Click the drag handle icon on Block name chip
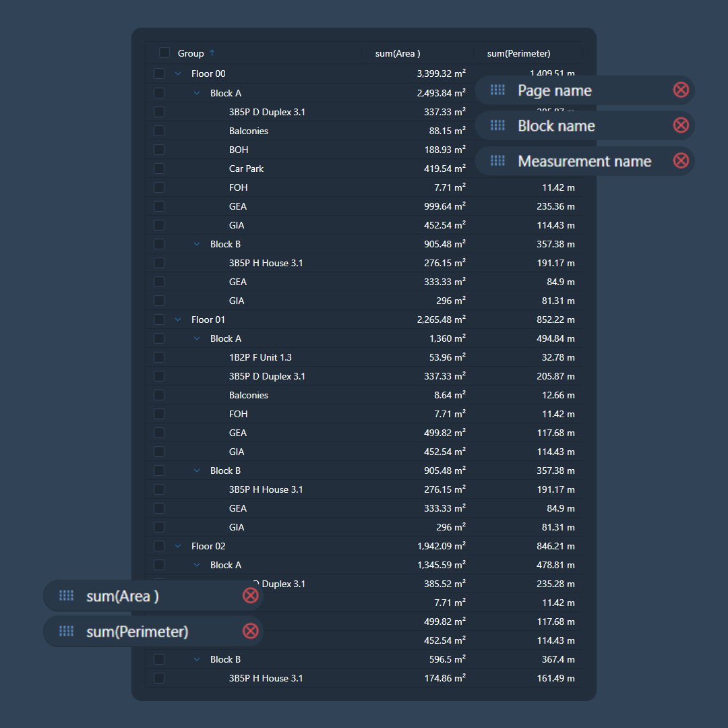 [497, 125]
